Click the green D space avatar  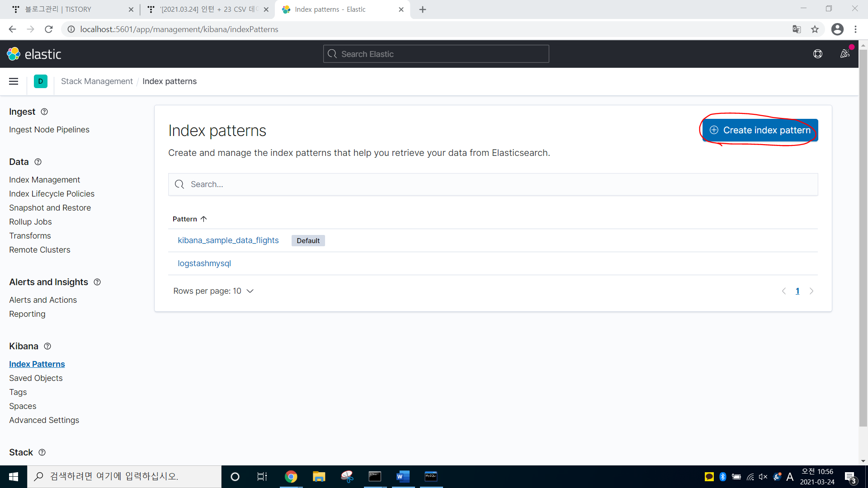pos(41,81)
